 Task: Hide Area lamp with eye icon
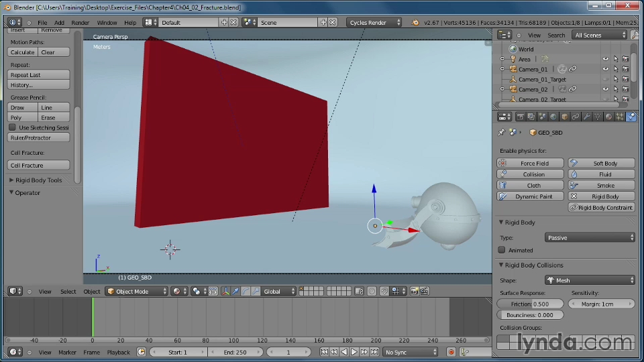click(605, 59)
